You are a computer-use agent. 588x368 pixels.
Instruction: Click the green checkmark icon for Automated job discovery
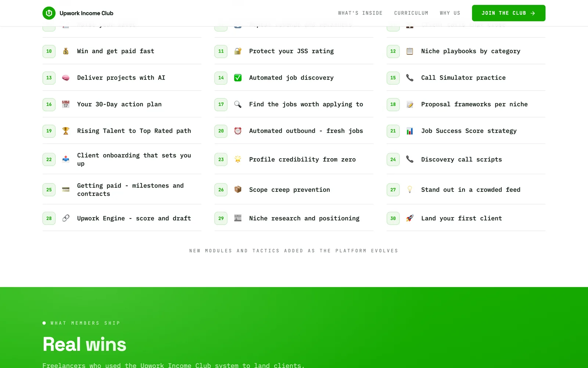click(238, 78)
